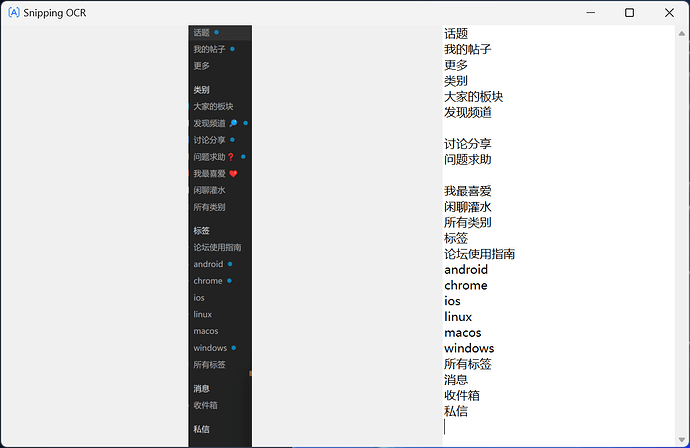Image resolution: width=690 pixels, height=448 pixels.
Task: Click 私信 heading in the sidebar image
Action: [x=202, y=429]
